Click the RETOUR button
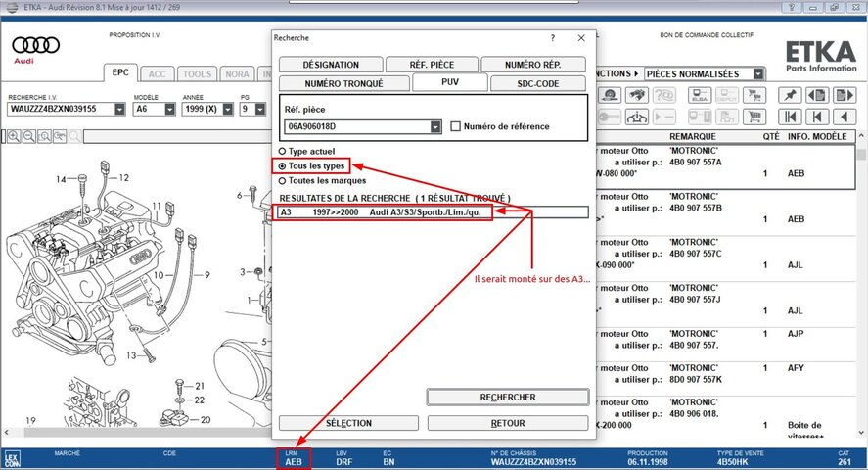This screenshot has height=470, width=868. [508, 423]
